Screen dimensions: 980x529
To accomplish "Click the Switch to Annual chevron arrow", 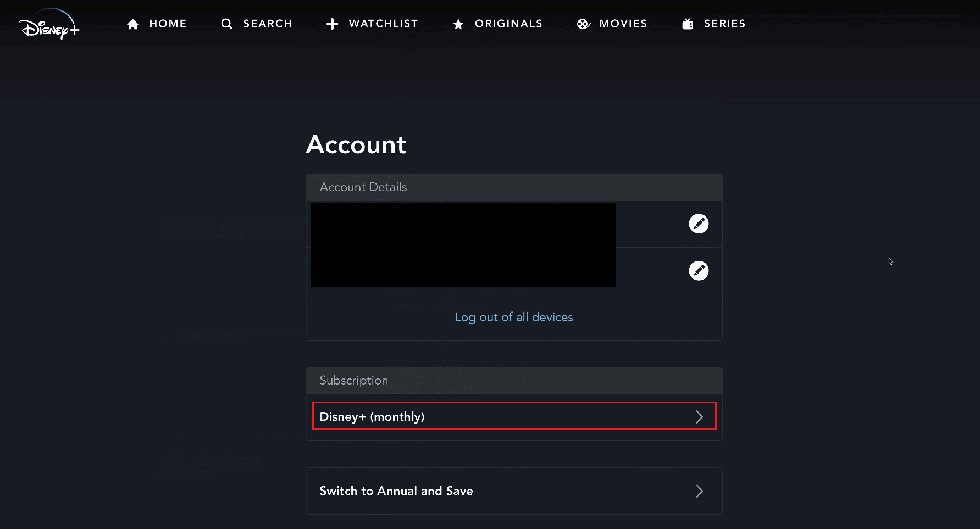I will 699,491.
